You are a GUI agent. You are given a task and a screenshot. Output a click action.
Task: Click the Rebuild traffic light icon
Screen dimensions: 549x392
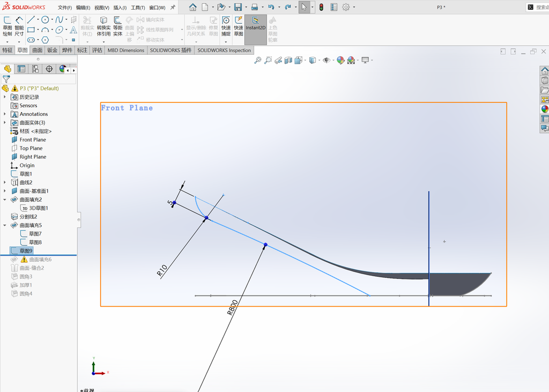(x=322, y=7)
